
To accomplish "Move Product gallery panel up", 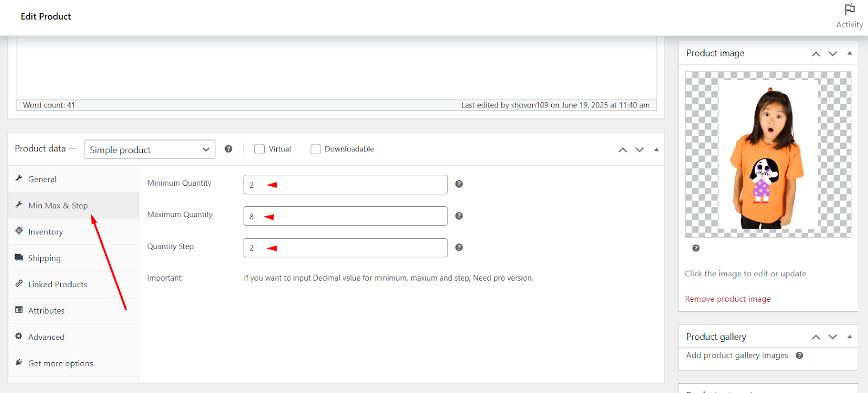I will [x=816, y=337].
